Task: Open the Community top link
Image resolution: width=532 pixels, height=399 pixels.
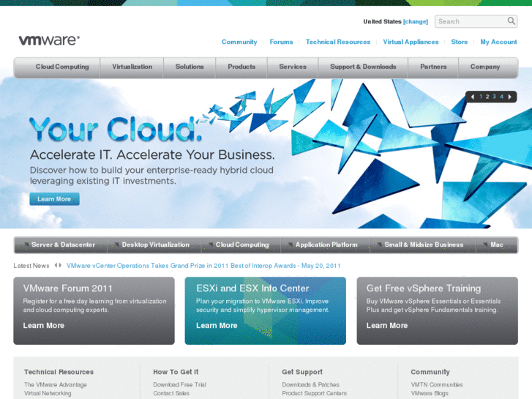Action: (x=239, y=42)
